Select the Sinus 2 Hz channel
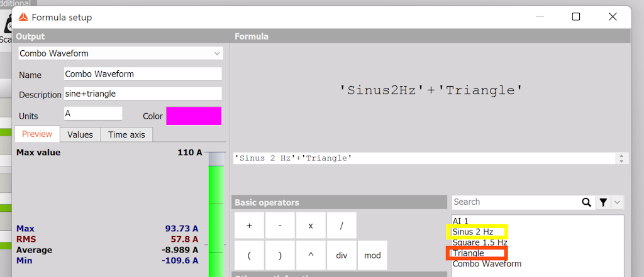 473,232
